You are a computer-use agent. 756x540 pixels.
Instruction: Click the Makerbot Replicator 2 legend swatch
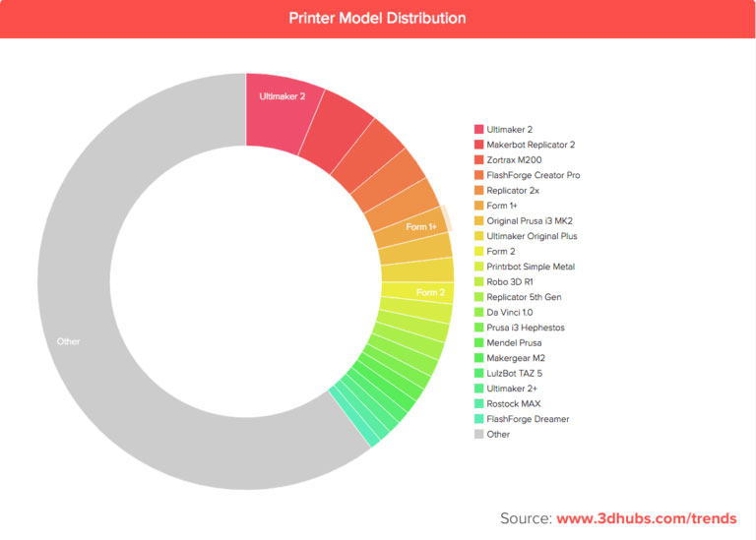(478, 145)
